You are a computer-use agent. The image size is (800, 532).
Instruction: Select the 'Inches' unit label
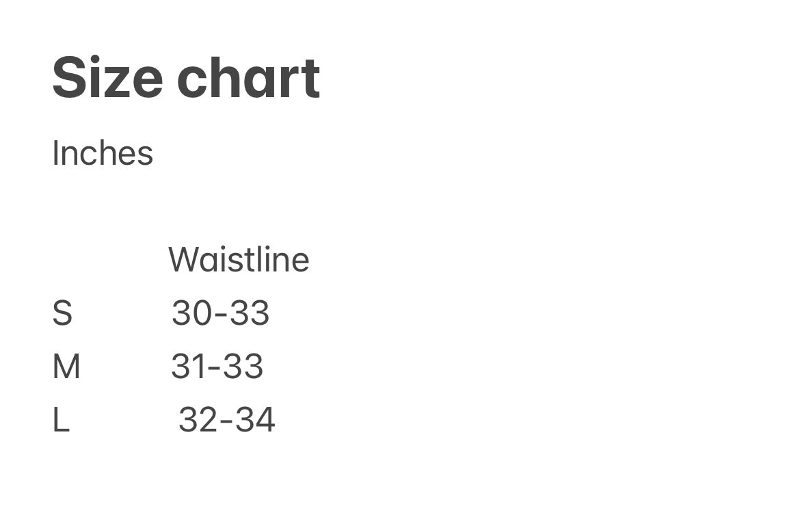click(103, 152)
